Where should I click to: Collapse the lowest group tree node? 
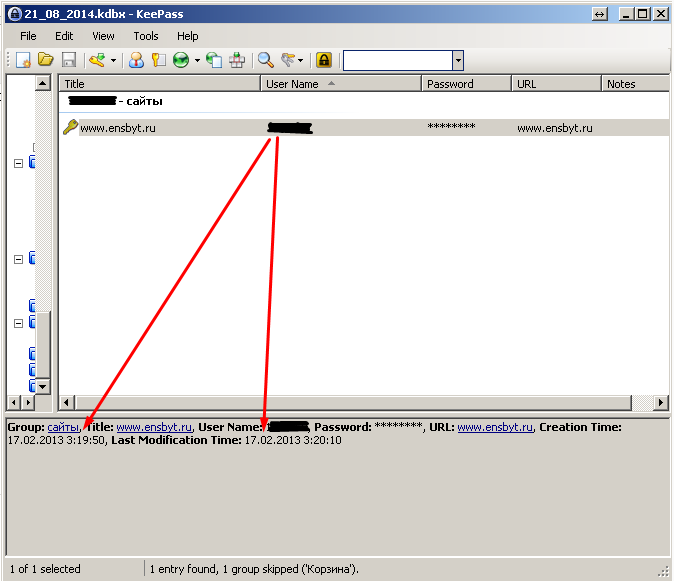[x=18, y=323]
